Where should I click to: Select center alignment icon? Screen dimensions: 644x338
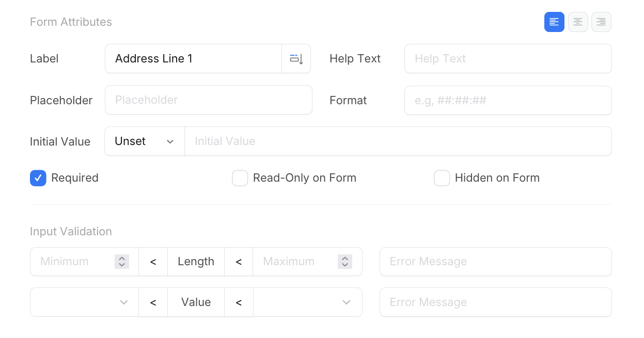pos(578,22)
